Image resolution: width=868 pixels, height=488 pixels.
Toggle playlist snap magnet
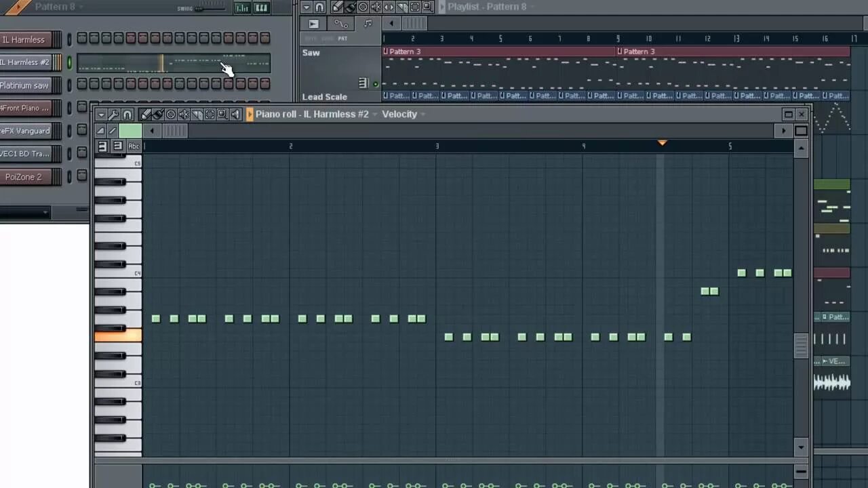319,7
